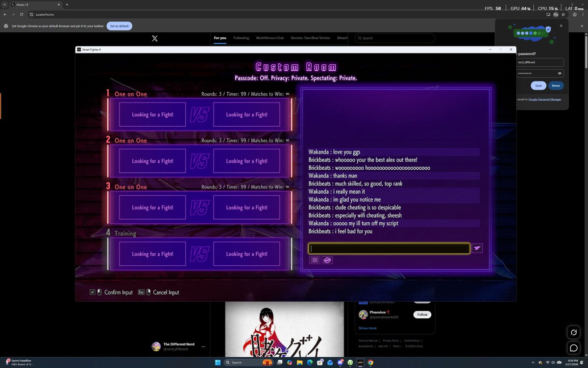Open Privacy Policy link

391,341
